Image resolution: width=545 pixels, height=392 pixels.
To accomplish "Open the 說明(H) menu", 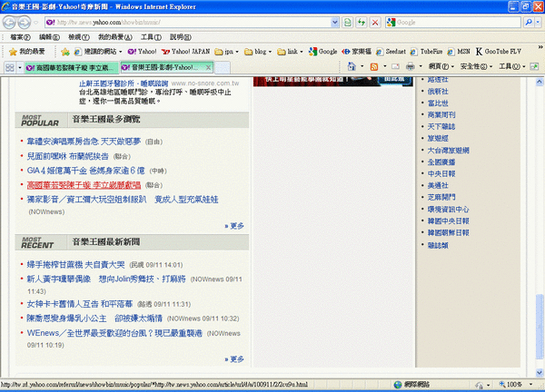I will point(181,37).
